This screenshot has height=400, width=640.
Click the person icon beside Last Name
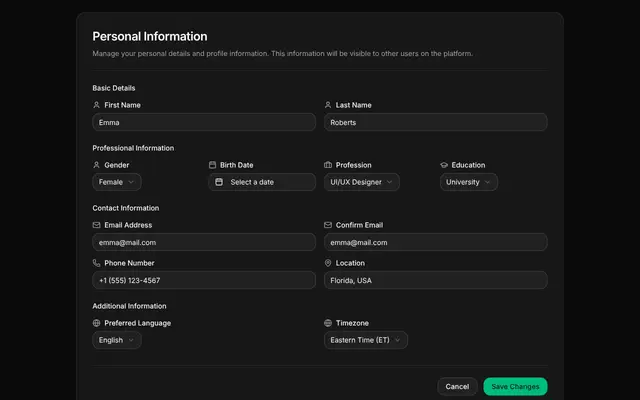[328, 105]
